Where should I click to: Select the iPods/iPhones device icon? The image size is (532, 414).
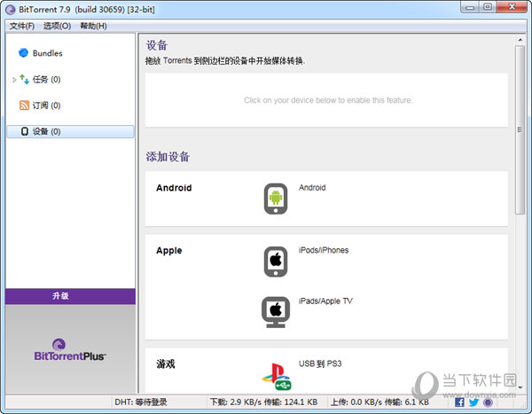[276, 262]
